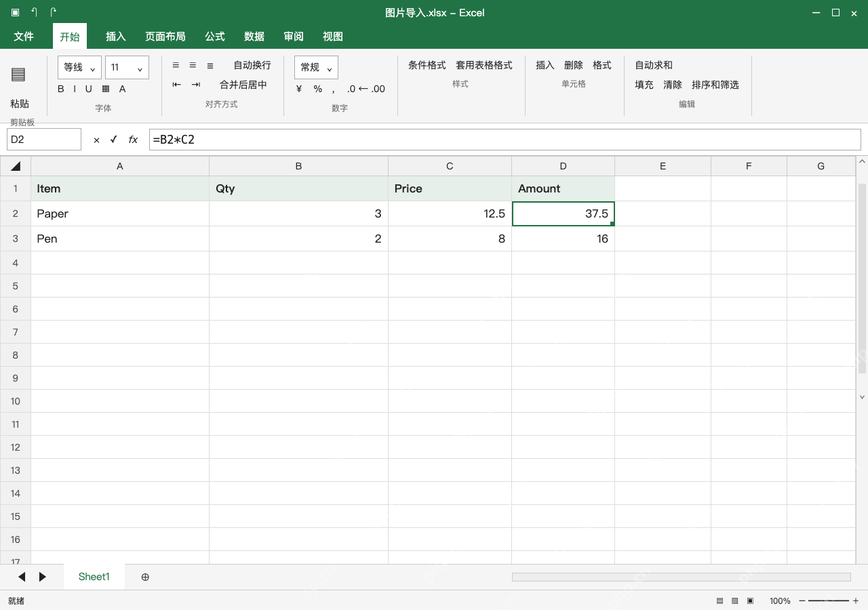Go to previous sheet using left arrow

(22, 577)
